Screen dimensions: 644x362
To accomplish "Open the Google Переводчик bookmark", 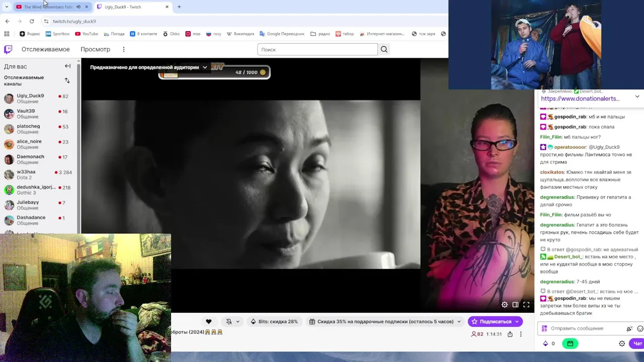I will 282,34.
